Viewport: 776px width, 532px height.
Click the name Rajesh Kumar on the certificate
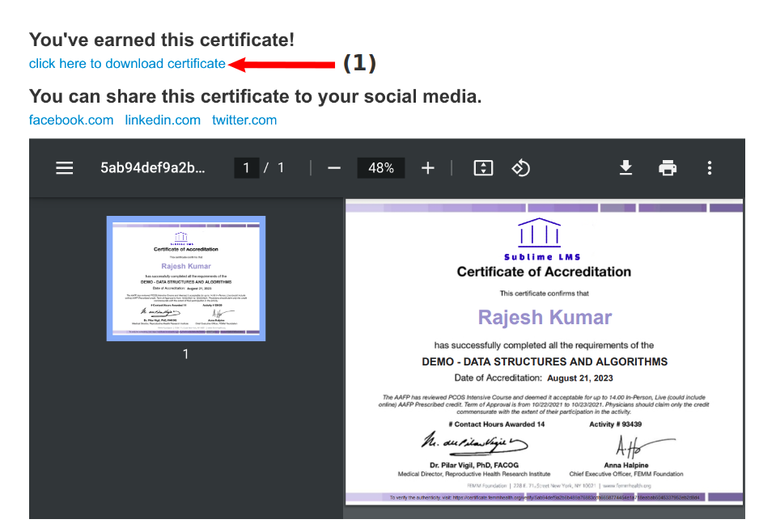click(545, 317)
